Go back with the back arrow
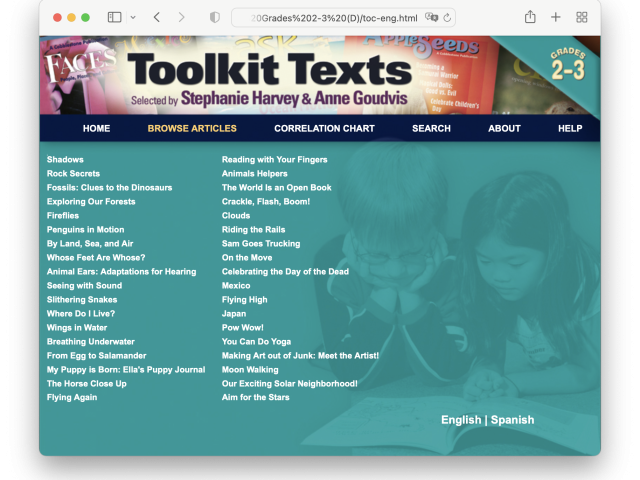Screen dimensions: 640x480 [x=157, y=17]
